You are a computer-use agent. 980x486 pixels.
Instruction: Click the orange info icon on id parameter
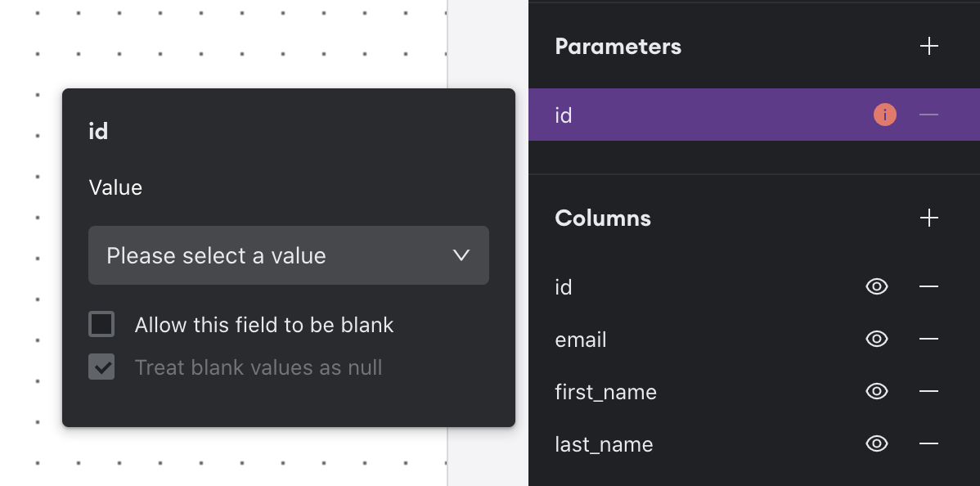pyautogui.click(x=884, y=115)
